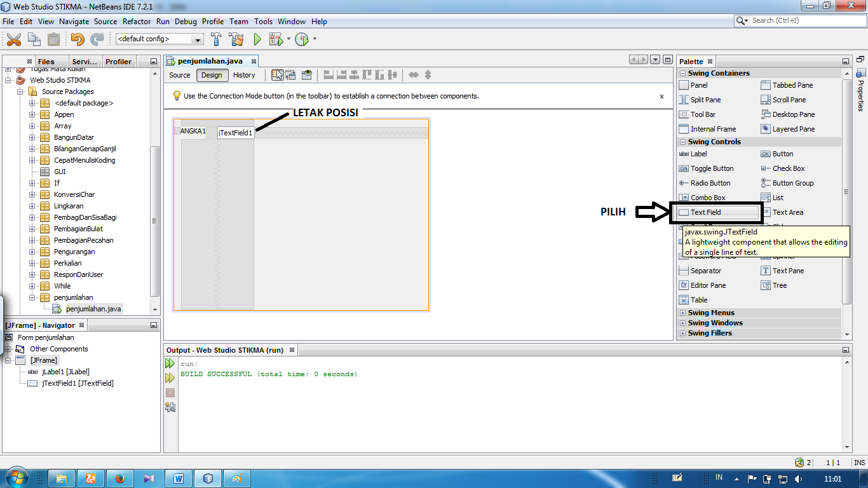Click the Clean and Build hammer-broom icon
The image size is (868, 488).
point(234,39)
